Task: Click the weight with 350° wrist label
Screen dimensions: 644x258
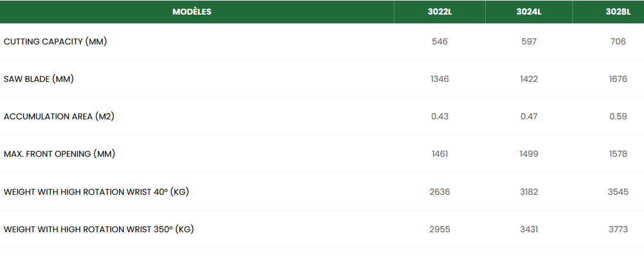Action: [x=98, y=229]
